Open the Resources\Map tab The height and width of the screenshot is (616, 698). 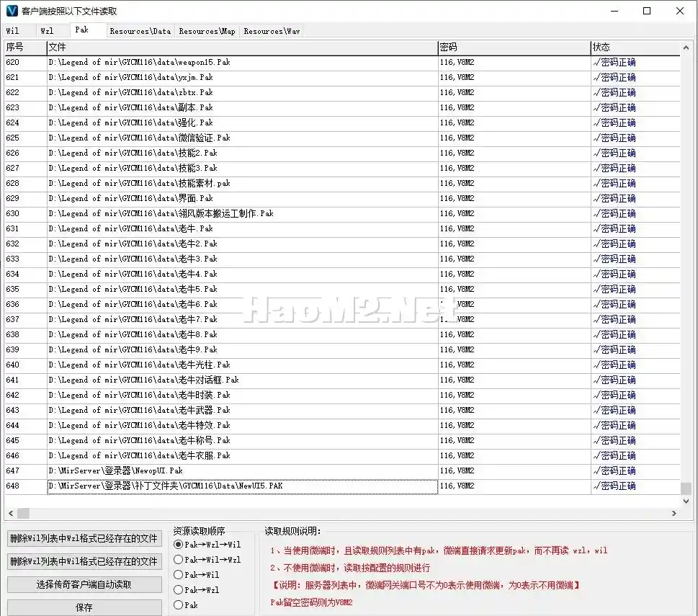click(x=207, y=31)
